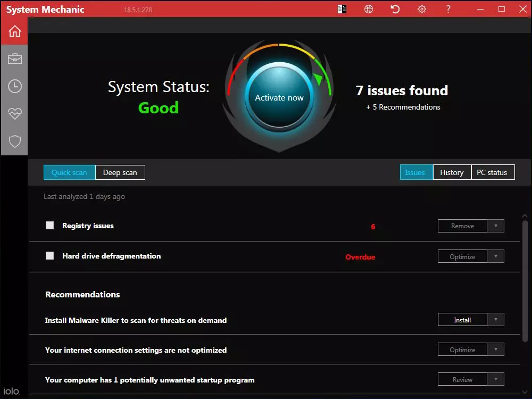Screen dimensions: 532x399
Task: Open the heartbeat LiveBoost sidebar icon
Action: [x=14, y=113]
